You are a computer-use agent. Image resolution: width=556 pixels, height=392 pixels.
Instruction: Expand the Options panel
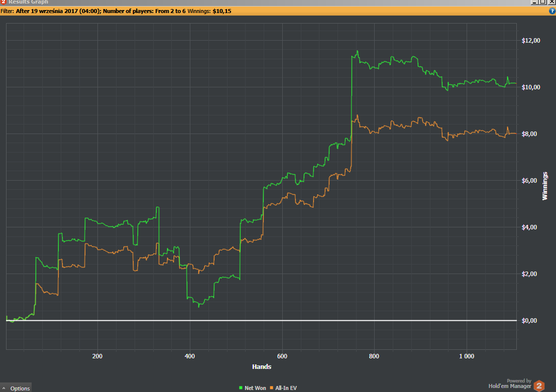(16, 388)
